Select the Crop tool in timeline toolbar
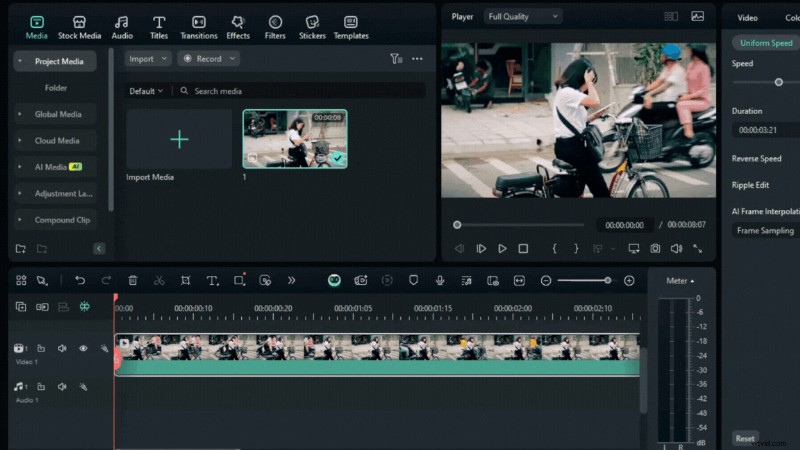The image size is (800, 450). (x=185, y=280)
